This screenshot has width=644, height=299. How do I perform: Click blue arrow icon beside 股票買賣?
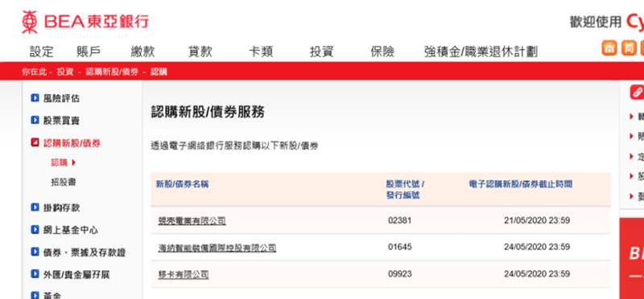(x=35, y=121)
